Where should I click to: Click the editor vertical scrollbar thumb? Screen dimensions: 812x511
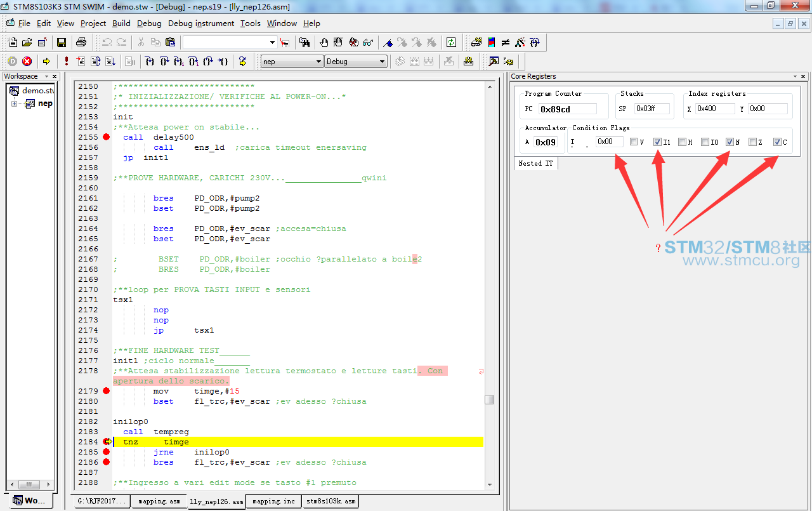(489, 399)
